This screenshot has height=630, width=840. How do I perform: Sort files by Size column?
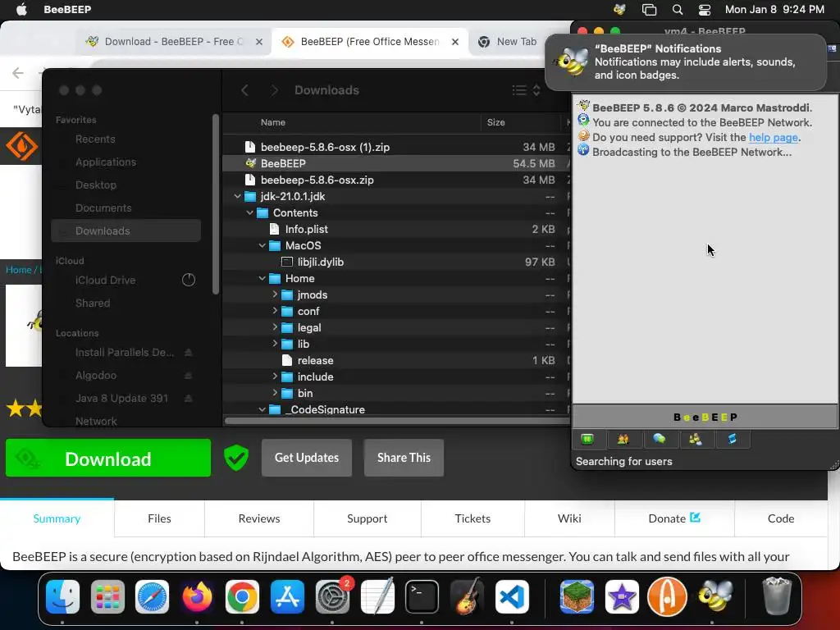click(x=495, y=123)
